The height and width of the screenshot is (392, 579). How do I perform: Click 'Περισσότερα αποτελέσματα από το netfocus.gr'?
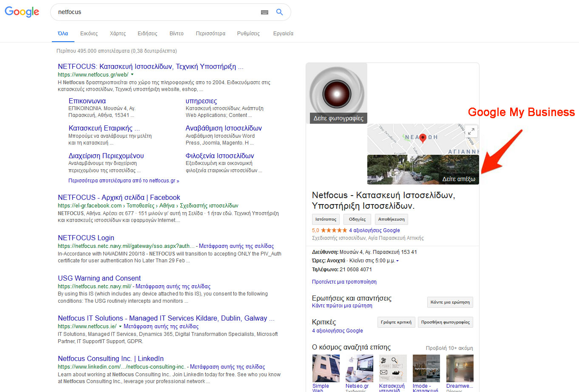pyautogui.click(x=124, y=181)
